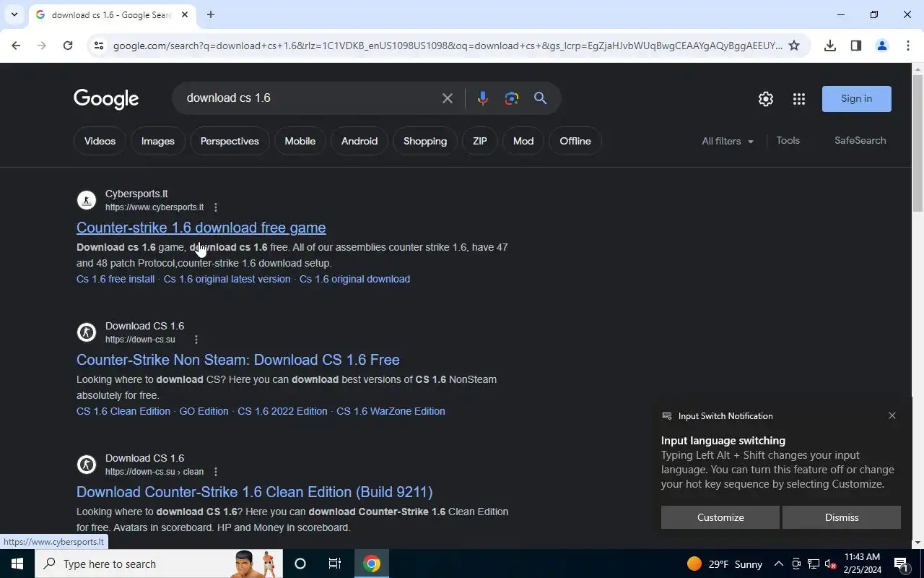Screen dimensions: 924x578
Task: Show hidden system tray icons
Action: coord(779,564)
